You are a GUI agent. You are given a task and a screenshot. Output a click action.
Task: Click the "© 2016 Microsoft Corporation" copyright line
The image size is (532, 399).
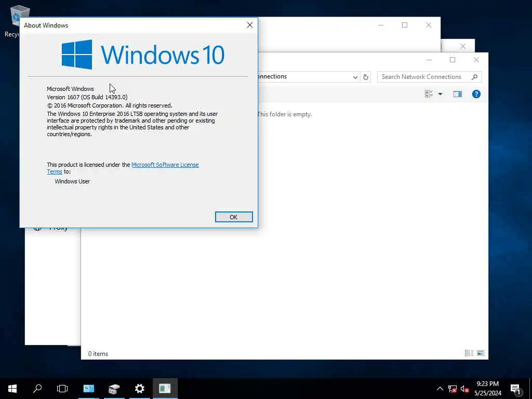pos(110,105)
